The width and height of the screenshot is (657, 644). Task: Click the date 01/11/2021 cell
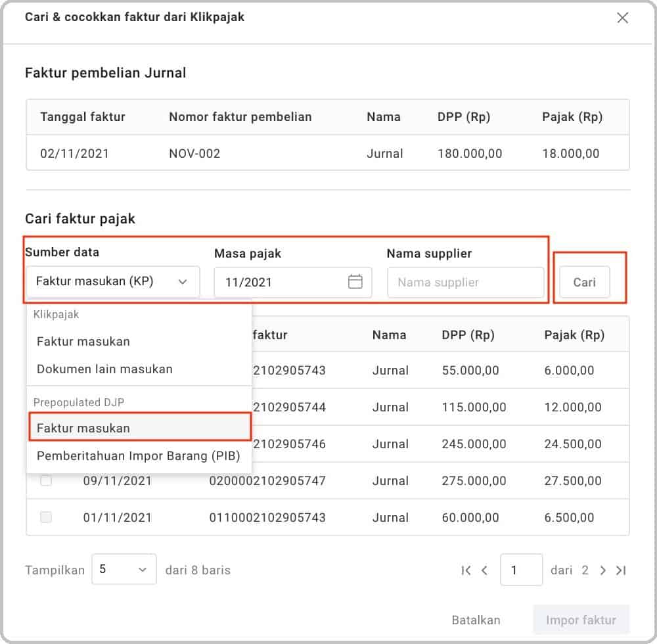(118, 517)
